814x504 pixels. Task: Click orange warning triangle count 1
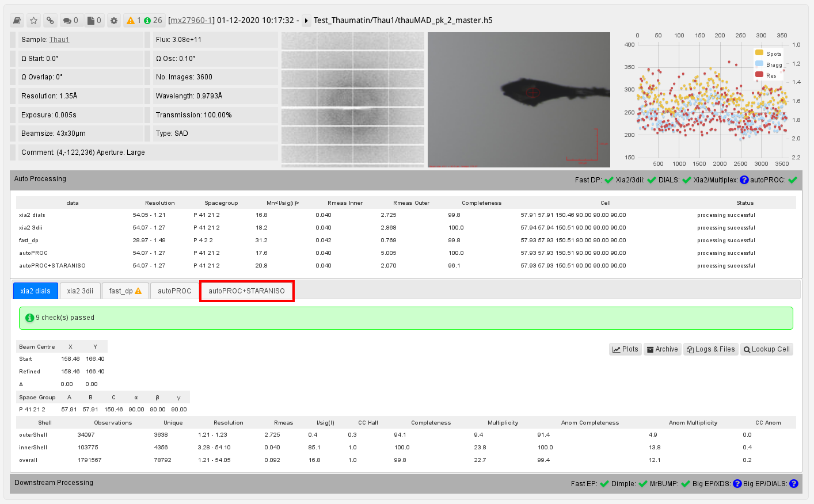pos(134,21)
